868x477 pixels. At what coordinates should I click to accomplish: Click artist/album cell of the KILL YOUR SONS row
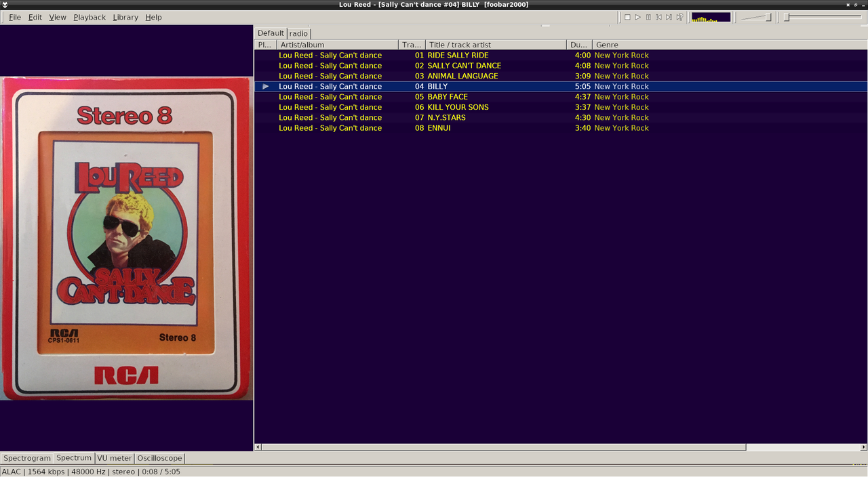tap(330, 107)
